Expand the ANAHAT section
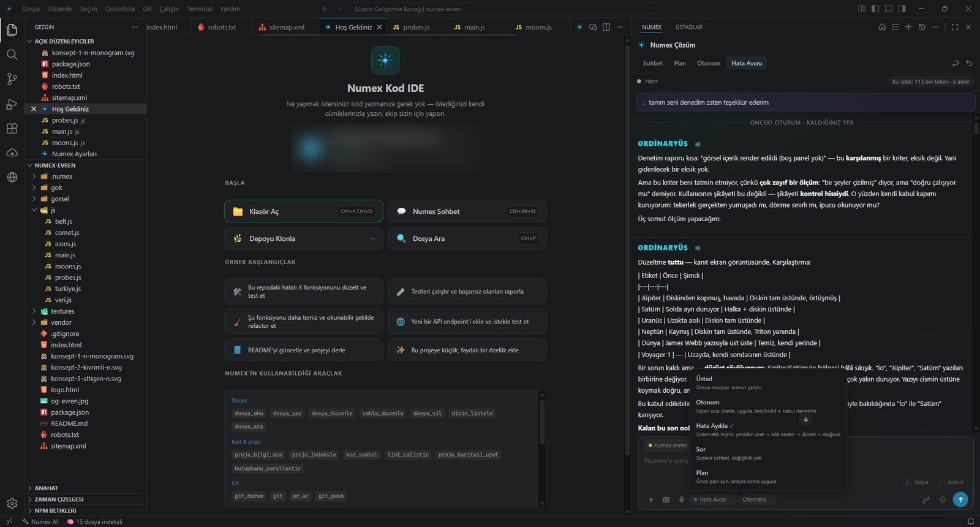Screen dimensions: 980x527 pyautogui.click(x=46, y=488)
